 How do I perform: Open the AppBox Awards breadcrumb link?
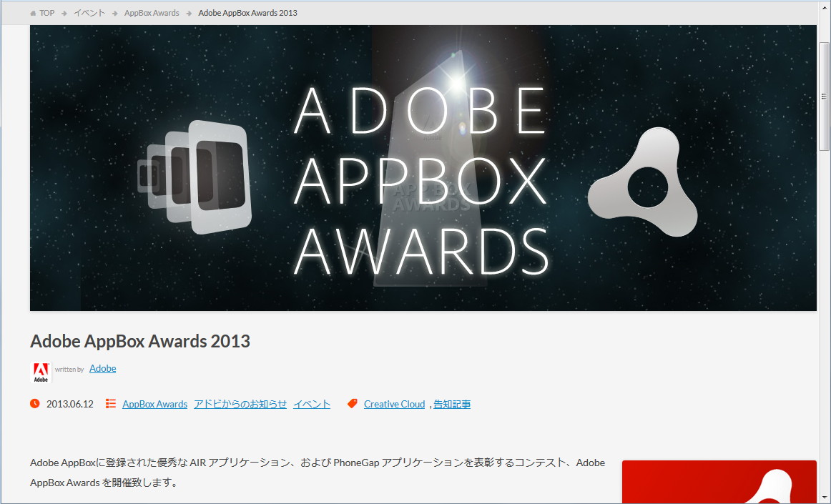point(151,12)
